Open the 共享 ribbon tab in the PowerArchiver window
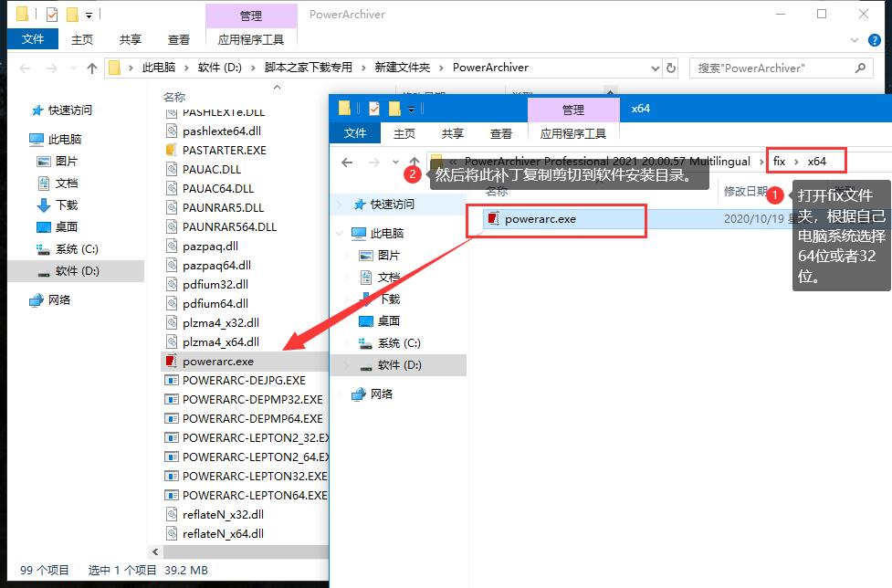Screen dimensions: 892x588 pyautogui.click(x=131, y=39)
